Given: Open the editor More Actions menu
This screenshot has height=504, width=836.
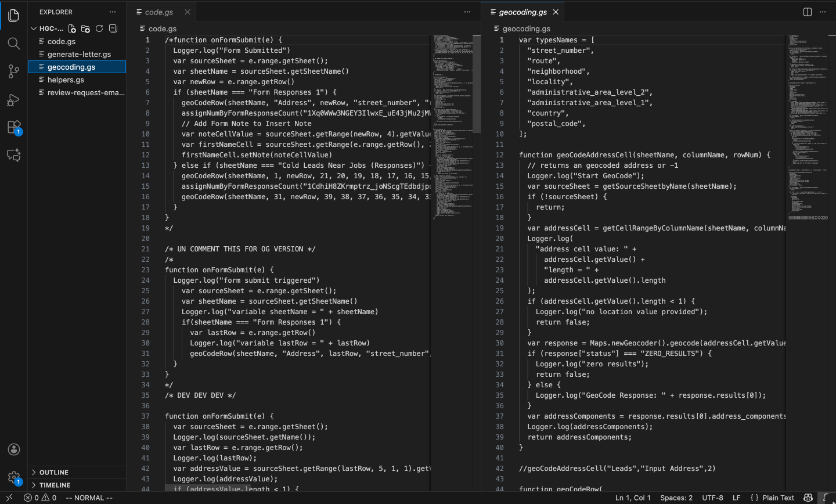Looking at the screenshot, I should click(x=823, y=12).
